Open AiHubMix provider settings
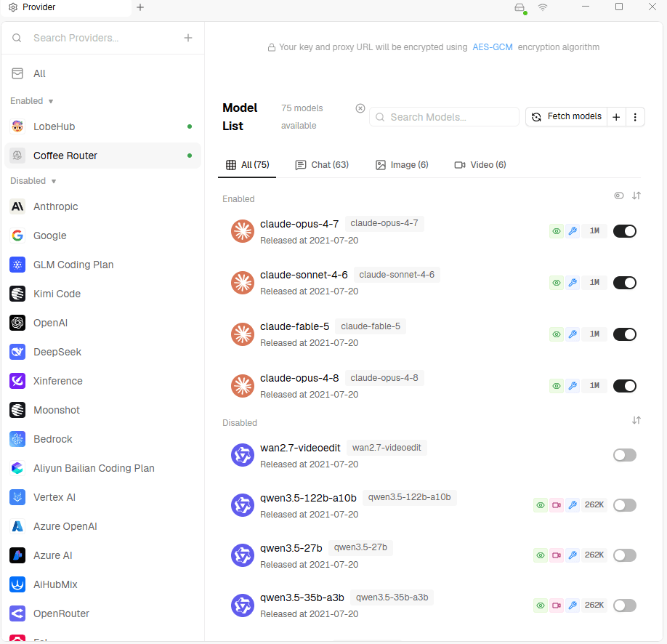Screen dimensions: 667x644 (102, 584)
